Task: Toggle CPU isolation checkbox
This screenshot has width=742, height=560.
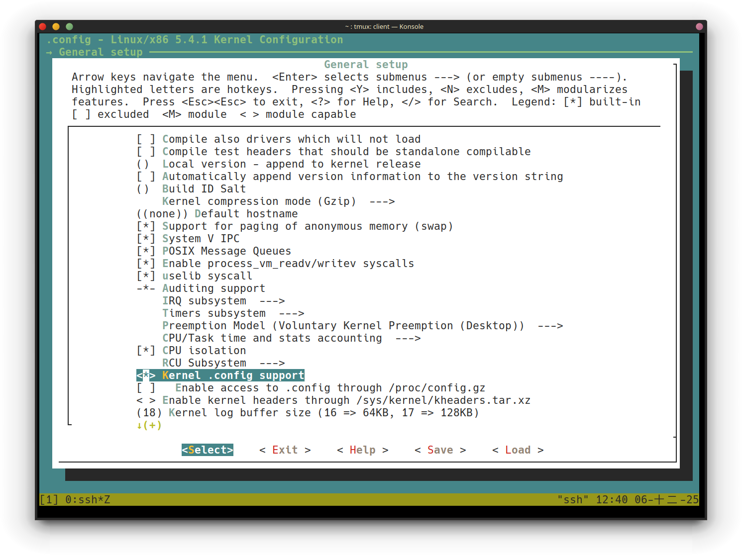Action: pyautogui.click(x=146, y=351)
